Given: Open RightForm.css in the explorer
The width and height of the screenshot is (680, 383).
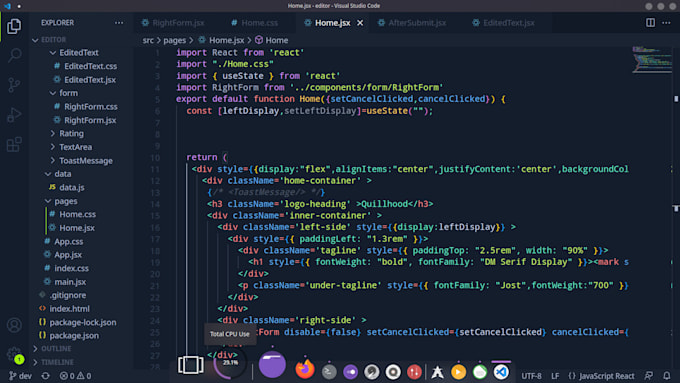Looking at the screenshot, I should coord(91,107).
